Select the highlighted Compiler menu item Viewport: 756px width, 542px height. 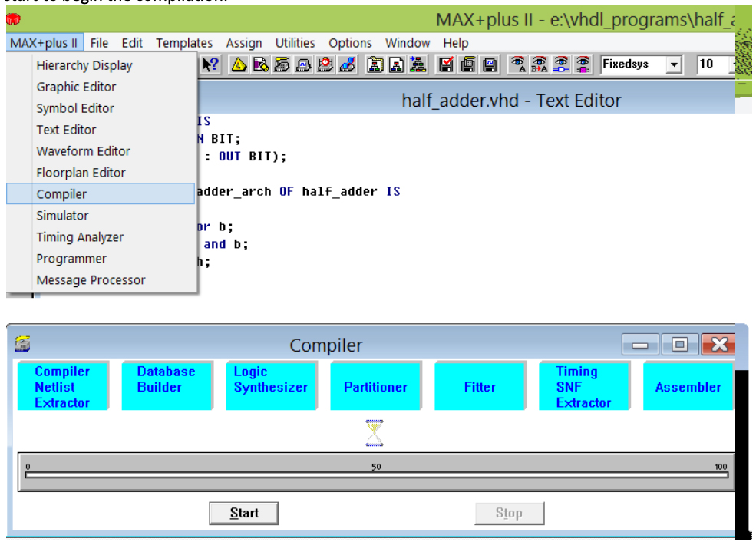click(101, 194)
